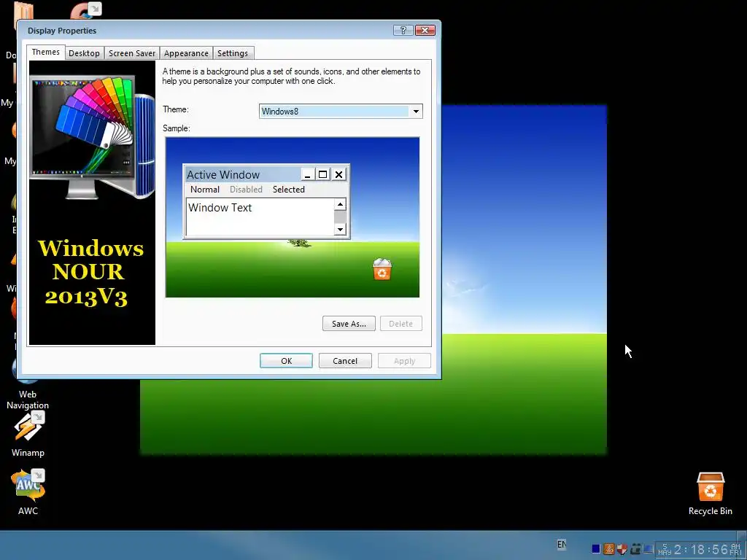
Task: Click the monitor tray icon beside the clock
Action: pos(648,549)
